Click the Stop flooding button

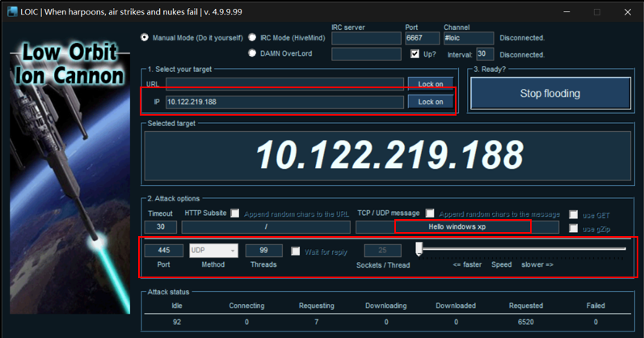[x=550, y=93]
